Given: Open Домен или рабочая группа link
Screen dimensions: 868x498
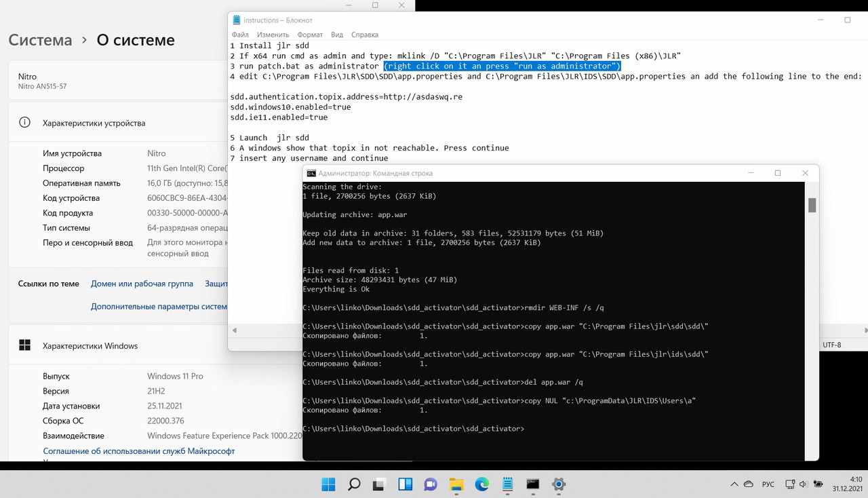Looking at the screenshot, I should pos(142,284).
